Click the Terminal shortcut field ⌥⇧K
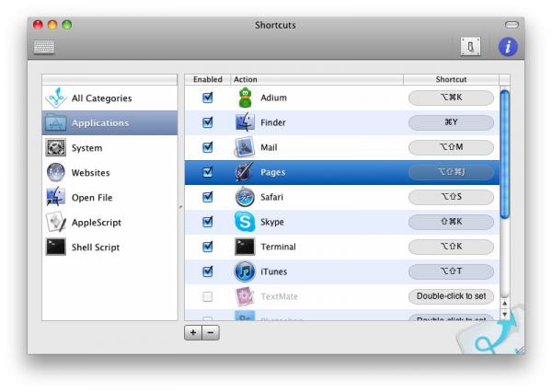 451,247
